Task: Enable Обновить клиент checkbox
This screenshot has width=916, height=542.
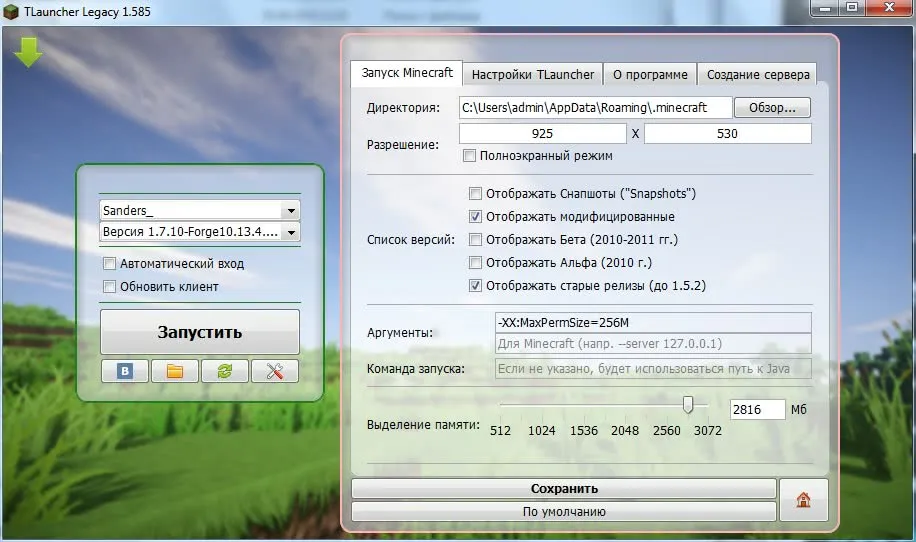Action: coord(109,287)
